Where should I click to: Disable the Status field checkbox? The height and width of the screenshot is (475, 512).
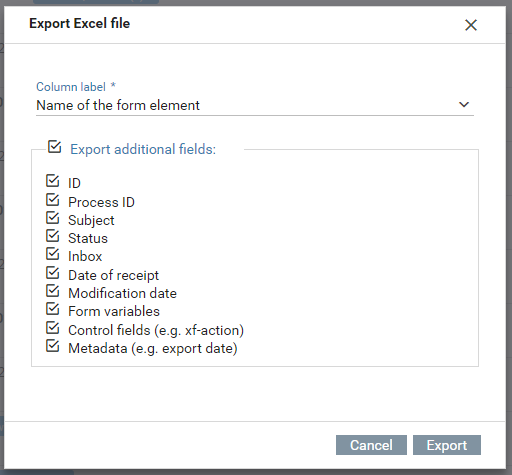point(53,236)
